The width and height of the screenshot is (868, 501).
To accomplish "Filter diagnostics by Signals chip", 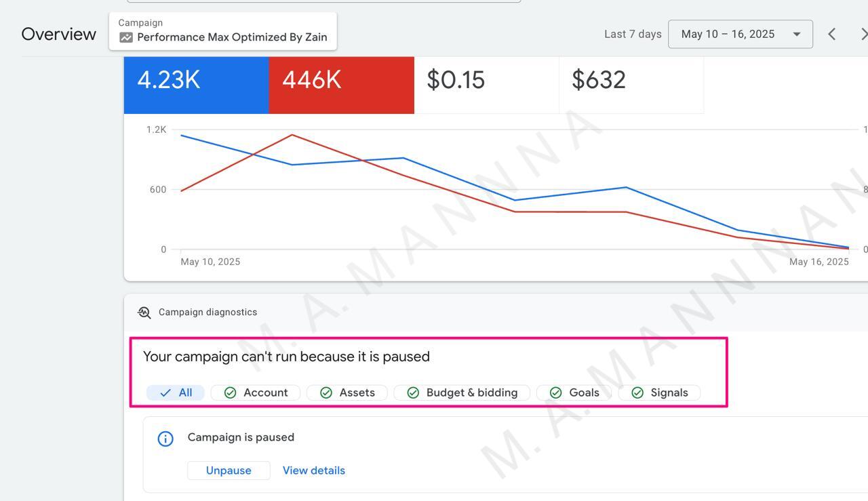I will tap(660, 393).
